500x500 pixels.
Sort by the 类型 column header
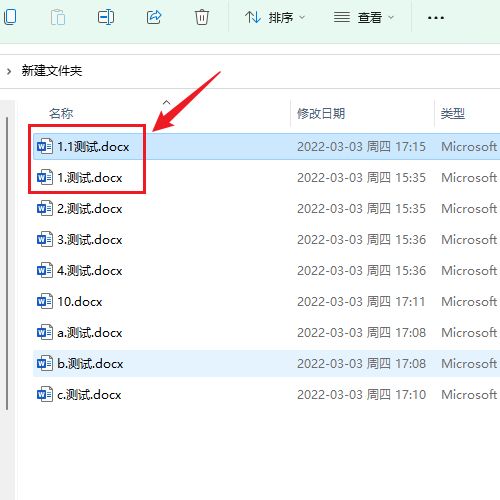click(453, 114)
